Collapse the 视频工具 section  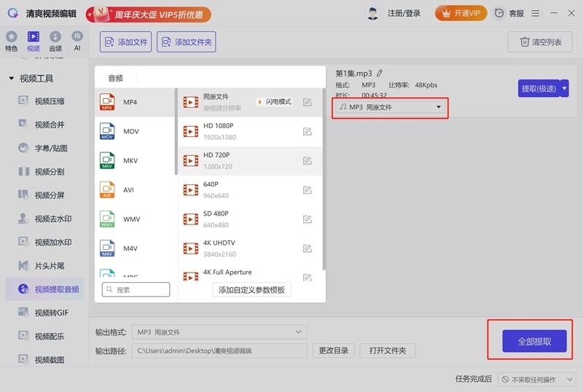pos(12,79)
